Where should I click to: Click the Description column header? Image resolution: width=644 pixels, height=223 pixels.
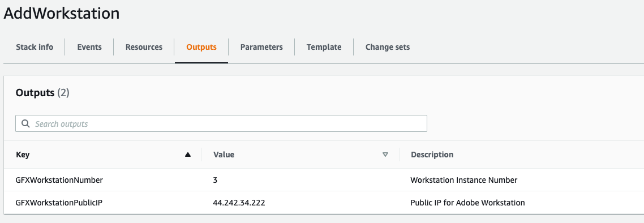[x=432, y=155]
